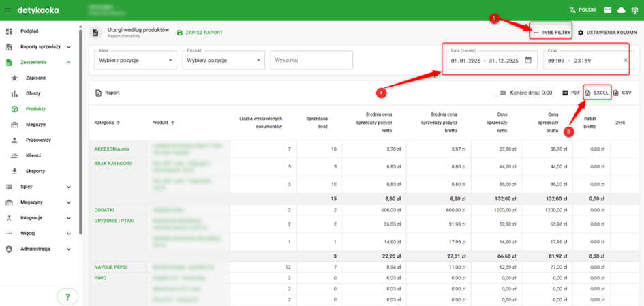644x306 pixels.
Task: Open INNE FILTRY options
Action: [x=552, y=33]
